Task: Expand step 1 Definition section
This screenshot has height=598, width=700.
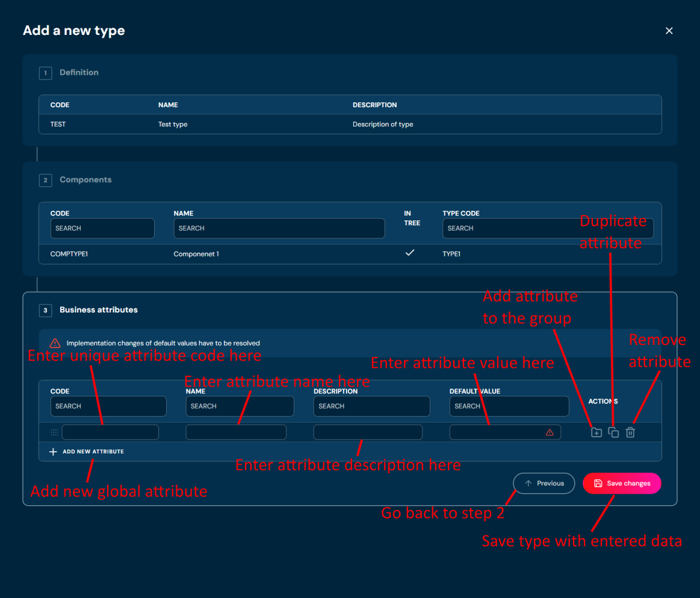Action: click(79, 73)
